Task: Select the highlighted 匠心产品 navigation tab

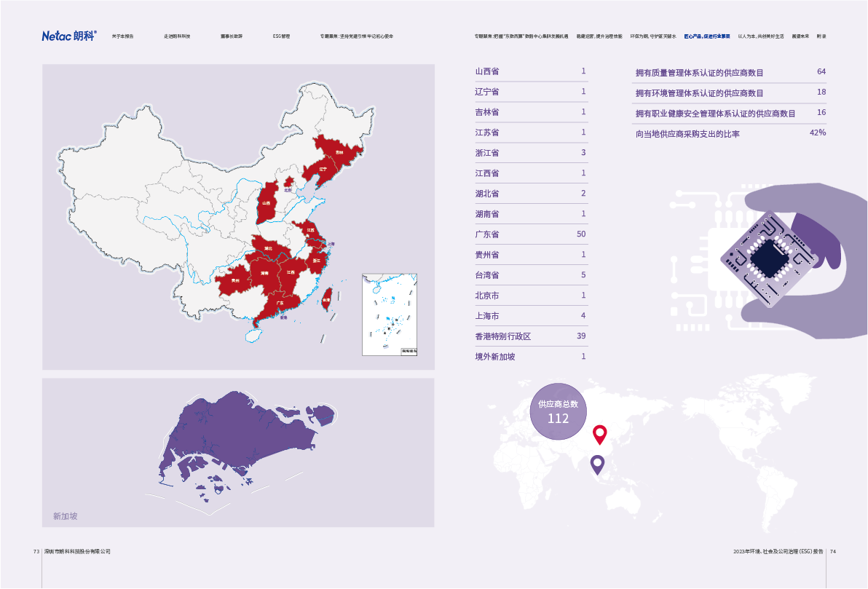Action: (706, 36)
